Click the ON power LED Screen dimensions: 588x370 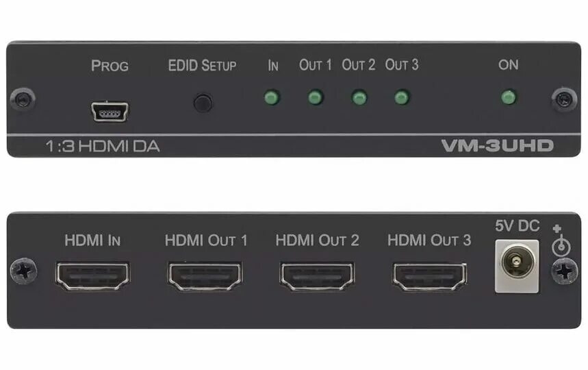click(x=509, y=97)
